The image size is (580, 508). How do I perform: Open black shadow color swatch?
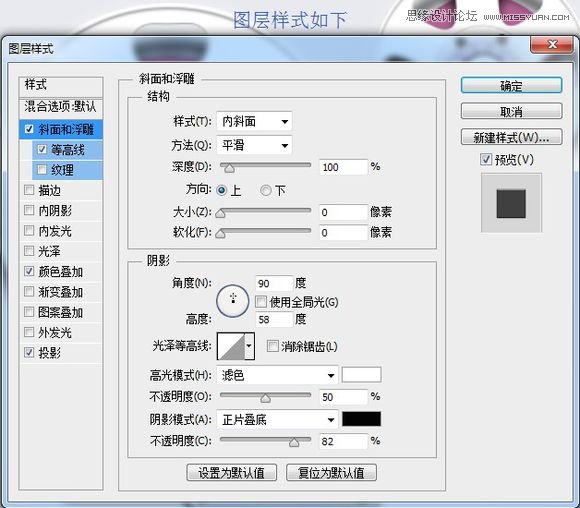coord(361,419)
